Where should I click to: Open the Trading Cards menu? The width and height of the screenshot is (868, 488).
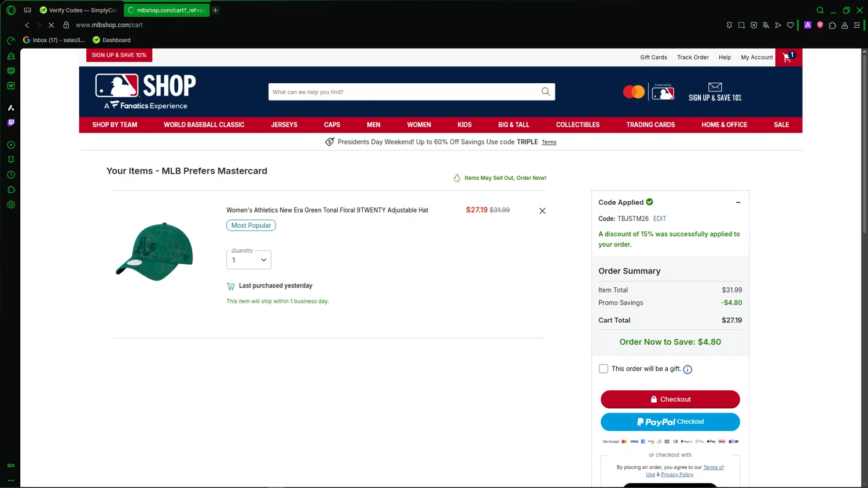(x=650, y=125)
